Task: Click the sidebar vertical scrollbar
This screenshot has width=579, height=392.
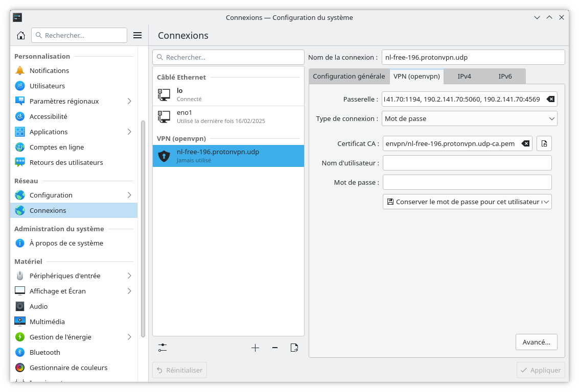Action: 143,230
